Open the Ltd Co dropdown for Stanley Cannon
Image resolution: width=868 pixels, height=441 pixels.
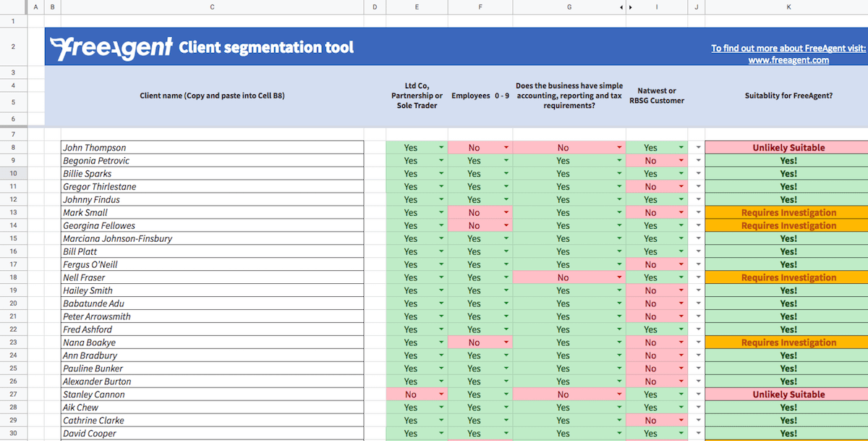point(441,394)
